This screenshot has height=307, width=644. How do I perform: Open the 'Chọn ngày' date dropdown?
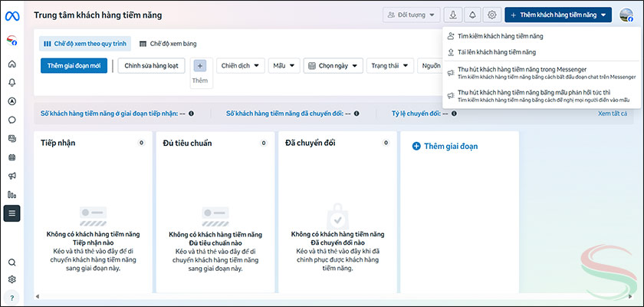tap(332, 66)
